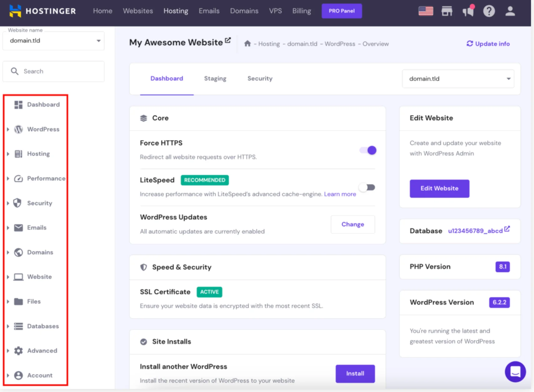This screenshot has width=534, height=392.
Task: Enable the LiteSpeed toggle
Action: pos(367,188)
